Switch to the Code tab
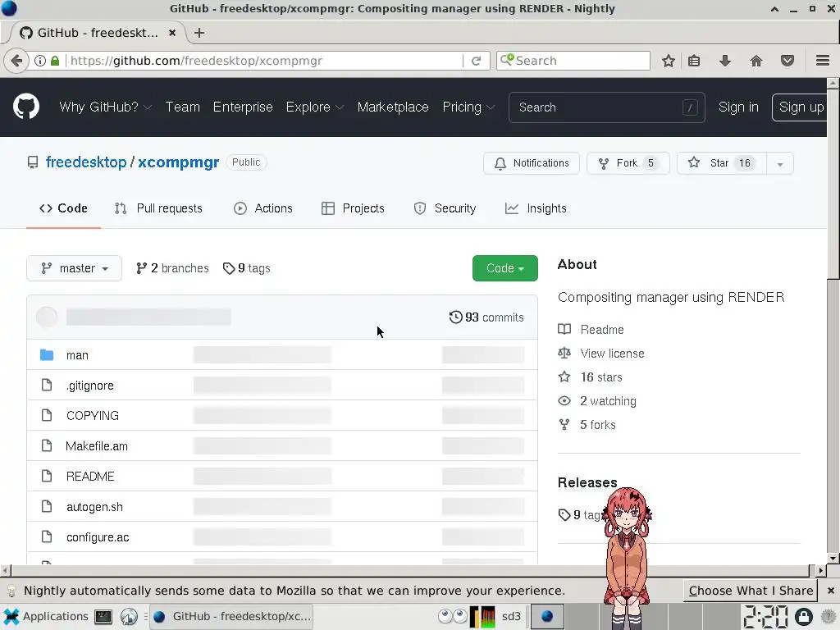The width and height of the screenshot is (840, 630). tap(63, 208)
